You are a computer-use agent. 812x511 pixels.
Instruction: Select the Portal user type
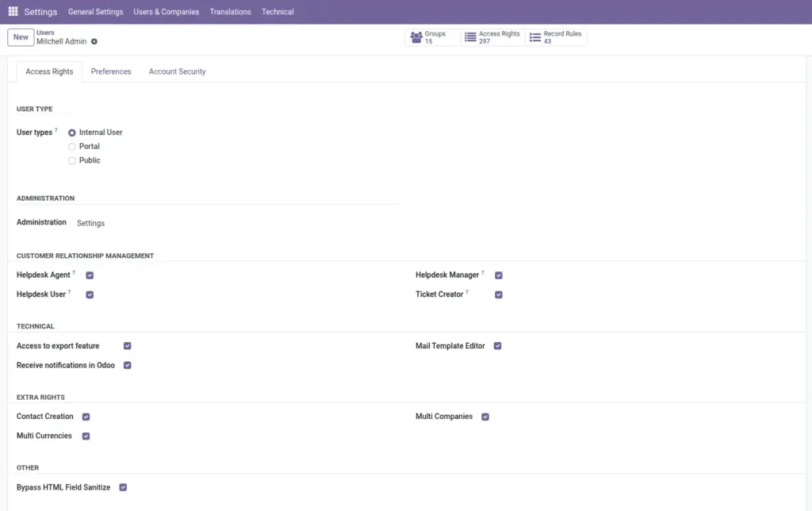coord(72,147)
